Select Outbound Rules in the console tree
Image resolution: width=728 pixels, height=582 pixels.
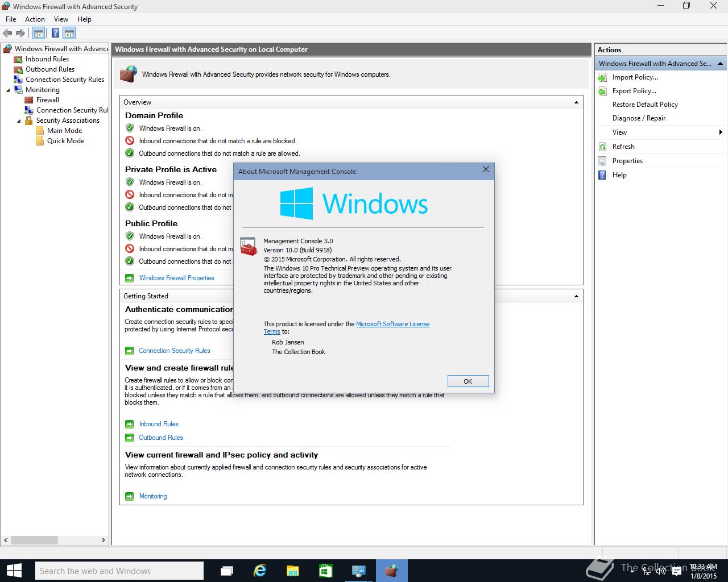click(50, 69)
